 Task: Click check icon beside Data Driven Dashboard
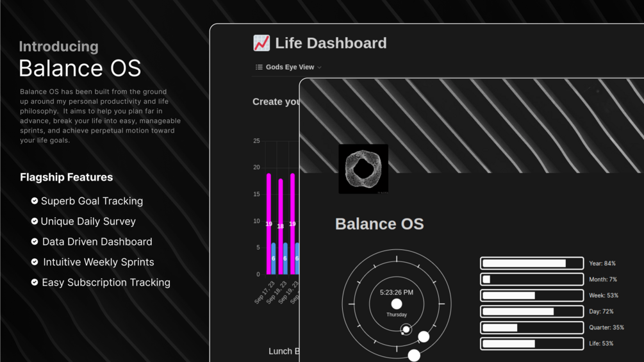pos(35,242)
